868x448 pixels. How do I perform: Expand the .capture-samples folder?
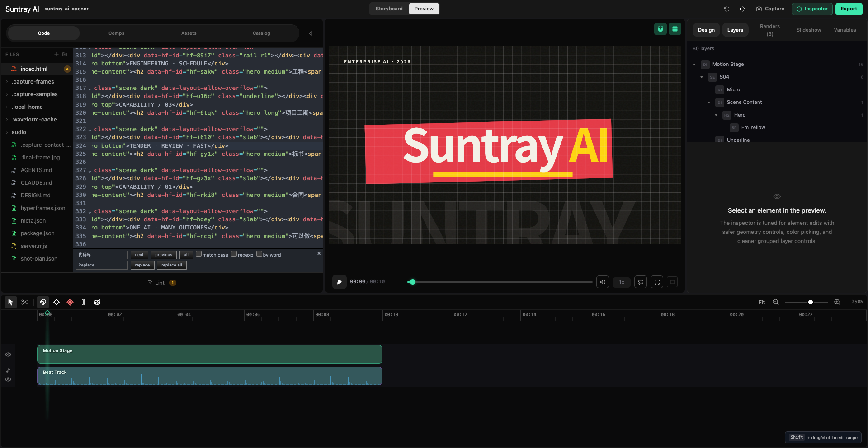pos(7,94)
